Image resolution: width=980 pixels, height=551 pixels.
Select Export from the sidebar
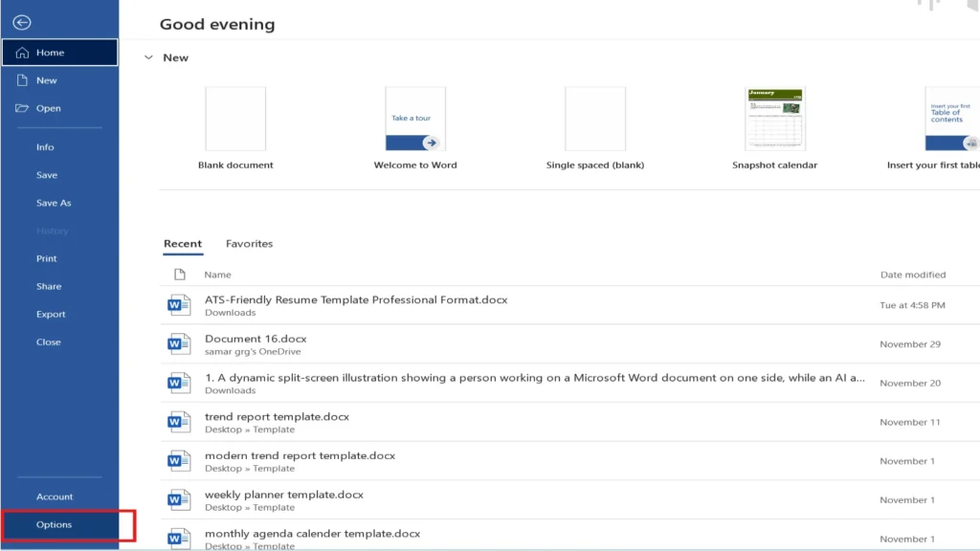click(x=51, y=314)
